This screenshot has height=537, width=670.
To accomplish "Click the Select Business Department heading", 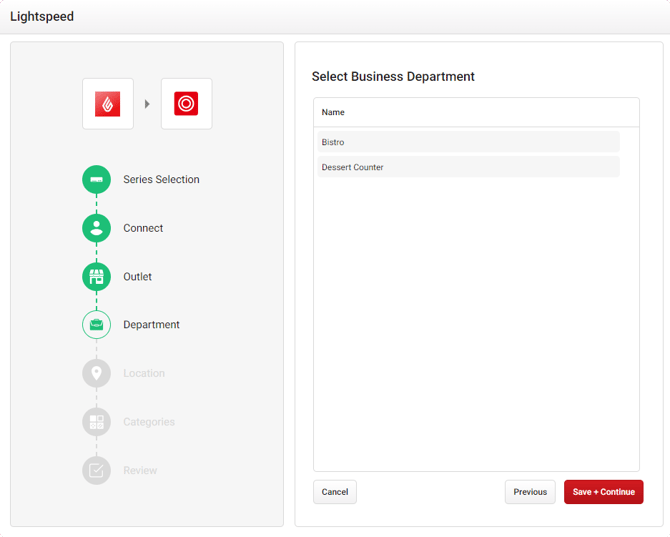I will [x=393, y=76].
